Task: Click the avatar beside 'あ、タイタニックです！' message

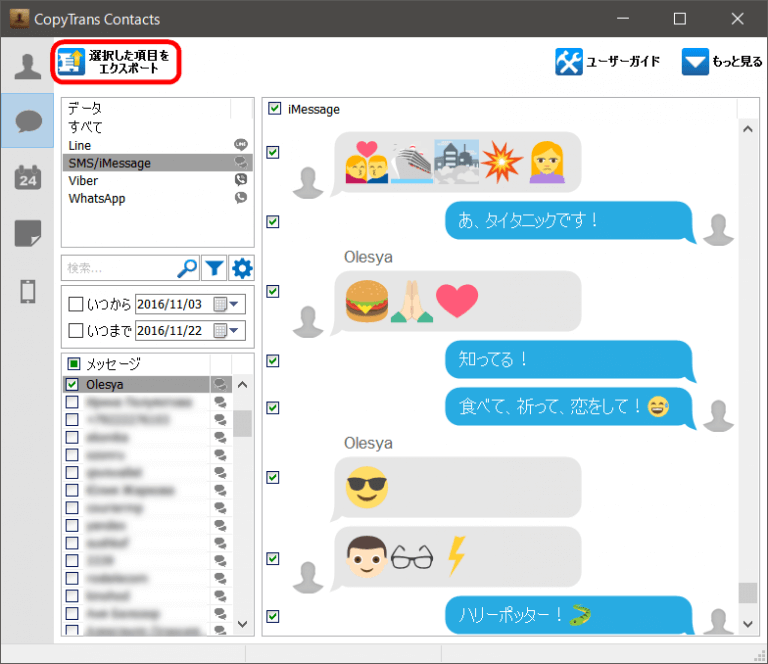Action: click(x=718, y=230)
